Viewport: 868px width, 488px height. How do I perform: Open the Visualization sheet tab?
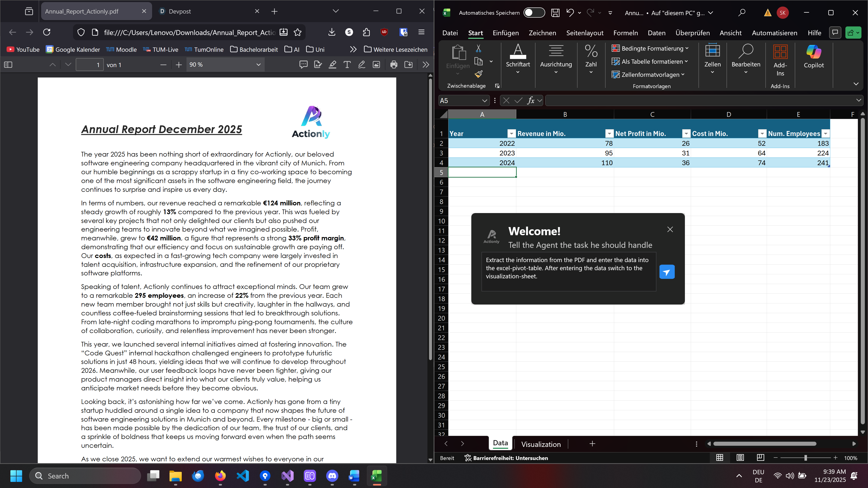click(x=540, y=444)
